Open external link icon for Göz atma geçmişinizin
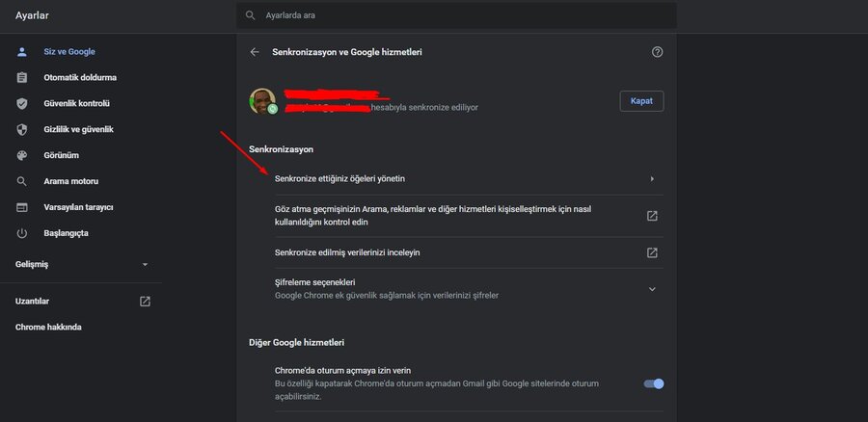The height and width of the screenshot is (422, 868). (x=652, y=216)
